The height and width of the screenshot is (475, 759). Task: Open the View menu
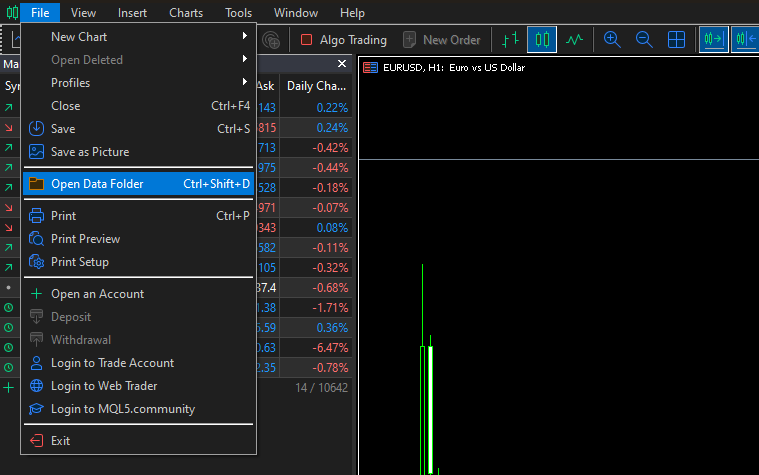[x=83, y=13]
